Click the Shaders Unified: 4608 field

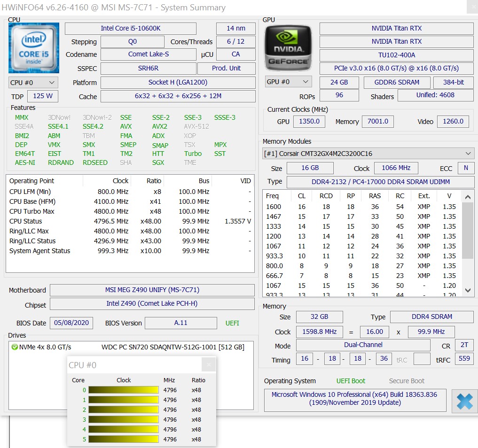tap(436, 95)
